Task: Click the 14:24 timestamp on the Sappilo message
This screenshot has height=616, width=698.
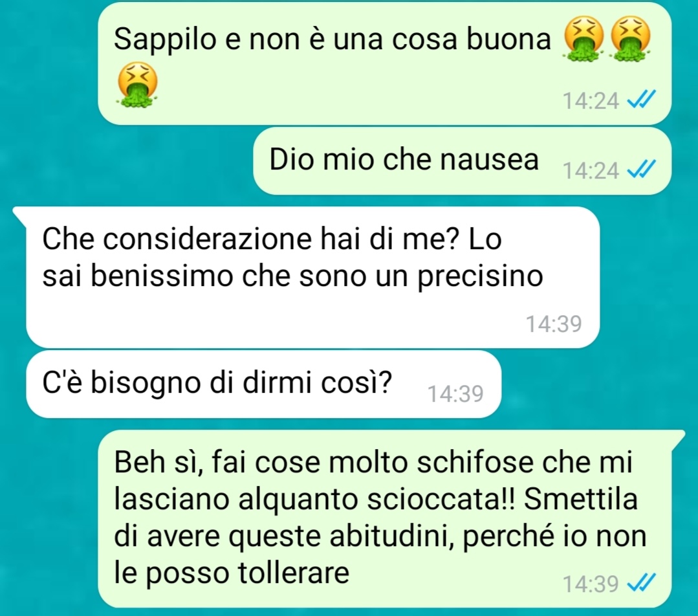Action: 591,101
